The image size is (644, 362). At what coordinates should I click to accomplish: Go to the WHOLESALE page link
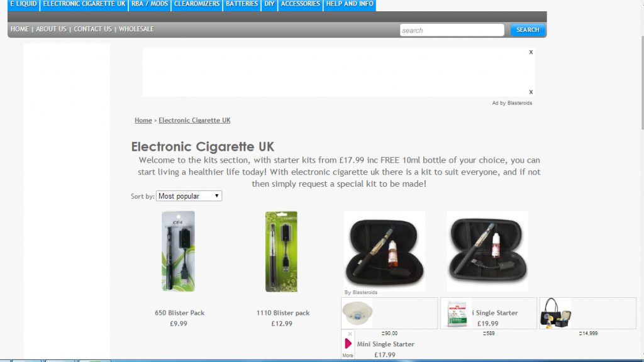click(x=136, y=29)
